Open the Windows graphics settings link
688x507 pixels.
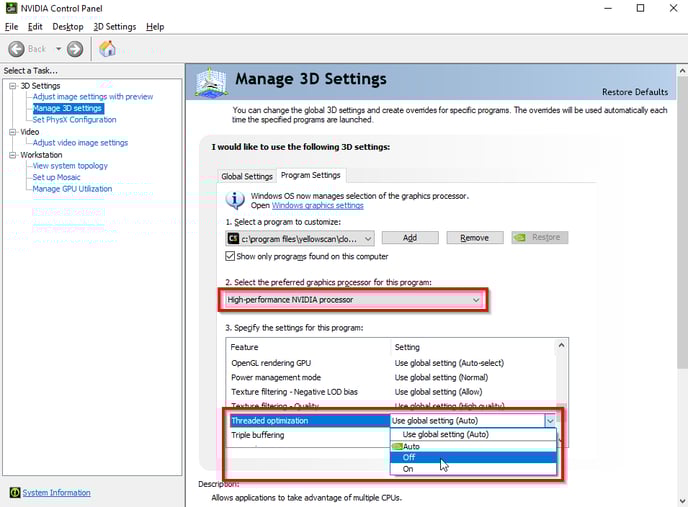pos(318,205)
